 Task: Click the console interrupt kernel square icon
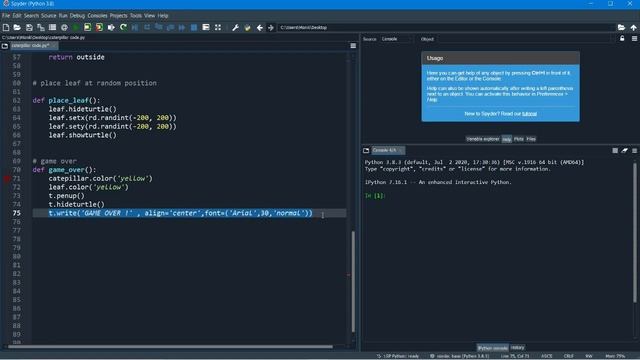point(615,151)
